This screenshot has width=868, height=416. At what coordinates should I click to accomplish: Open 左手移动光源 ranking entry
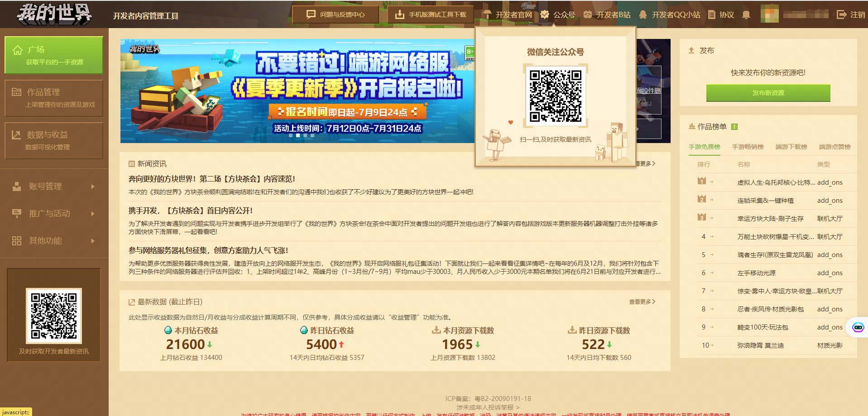(756, 273)
